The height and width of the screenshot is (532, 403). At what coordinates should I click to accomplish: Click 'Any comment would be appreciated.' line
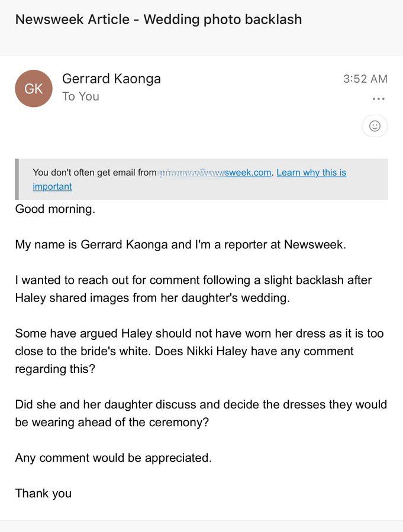(113, 458)
